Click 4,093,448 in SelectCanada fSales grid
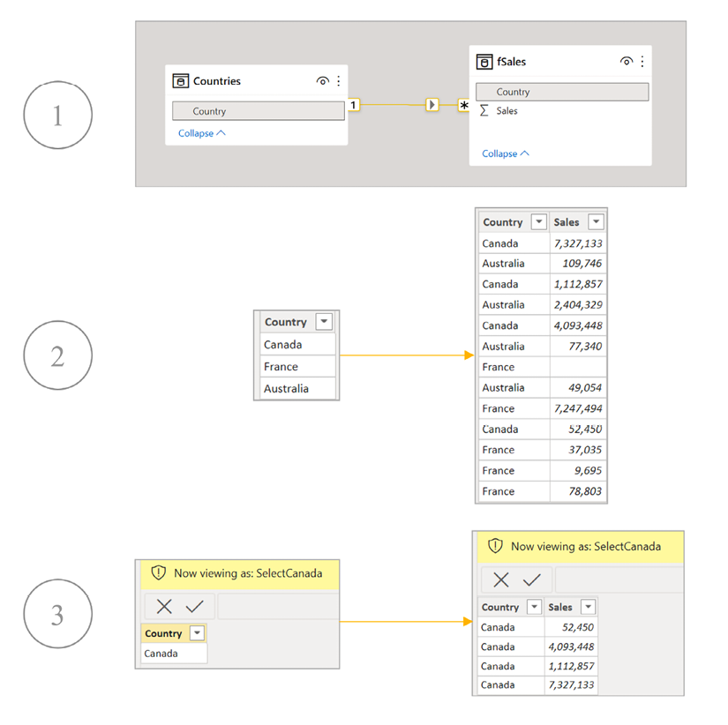This screenshot has width=728, height=725. 571,647
